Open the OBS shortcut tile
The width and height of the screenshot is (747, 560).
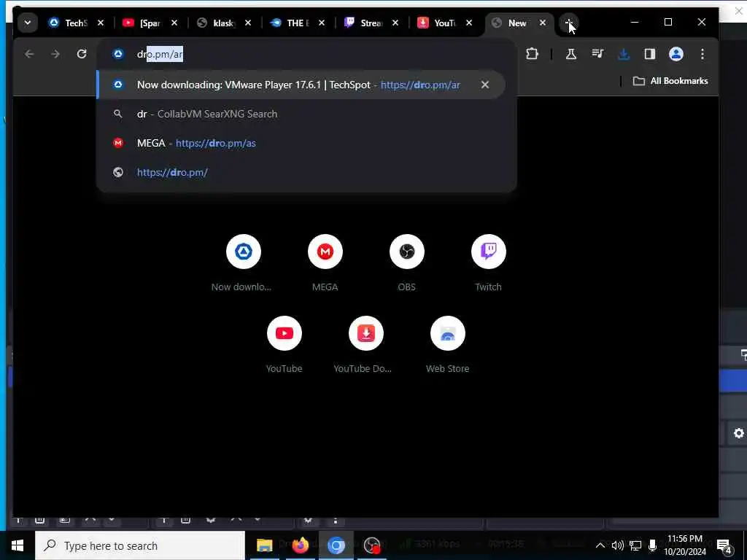407,262
